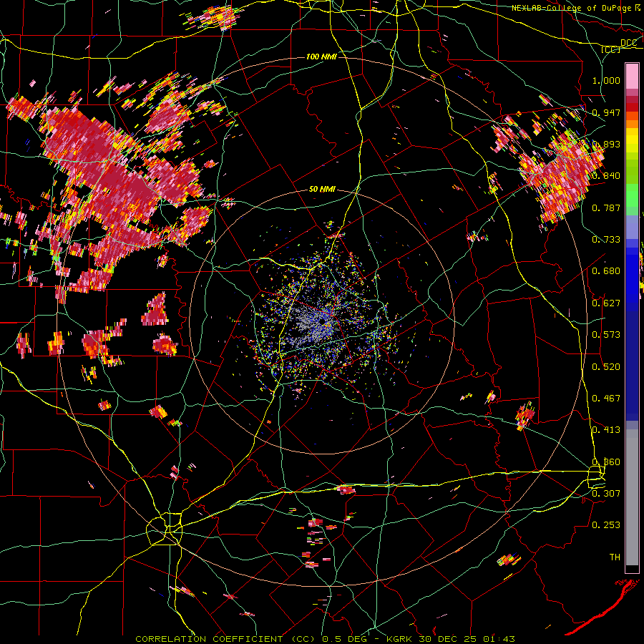
Task: Select the 0.467 scale value
Action: (x=606, y=398)
